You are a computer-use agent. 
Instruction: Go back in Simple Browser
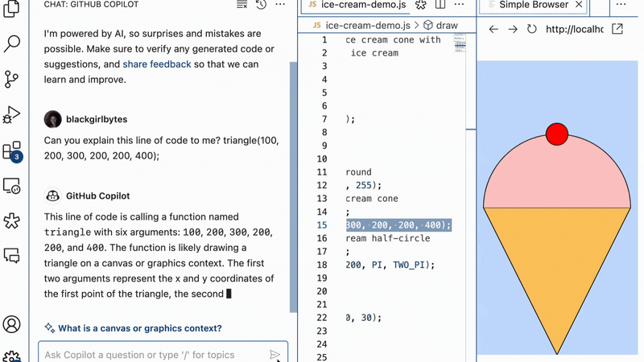(493, 29)
